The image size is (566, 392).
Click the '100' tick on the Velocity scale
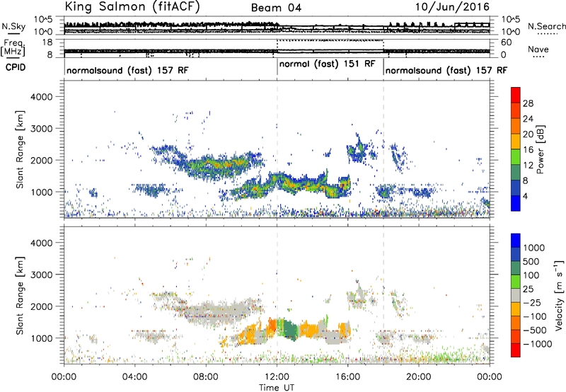tap(531, 275)
